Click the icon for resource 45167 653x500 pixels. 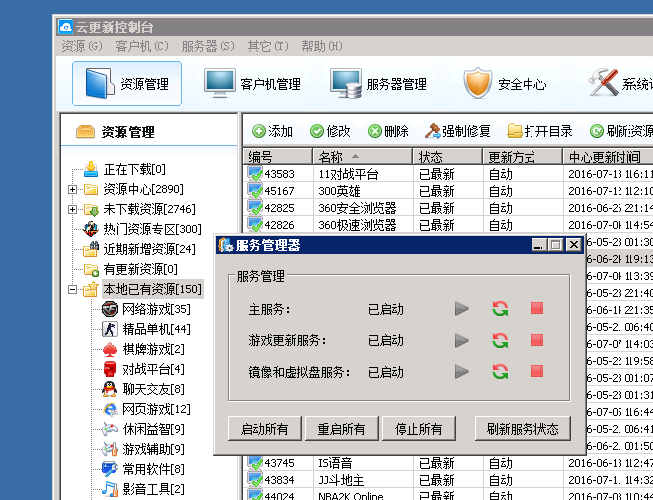(255, 190)
